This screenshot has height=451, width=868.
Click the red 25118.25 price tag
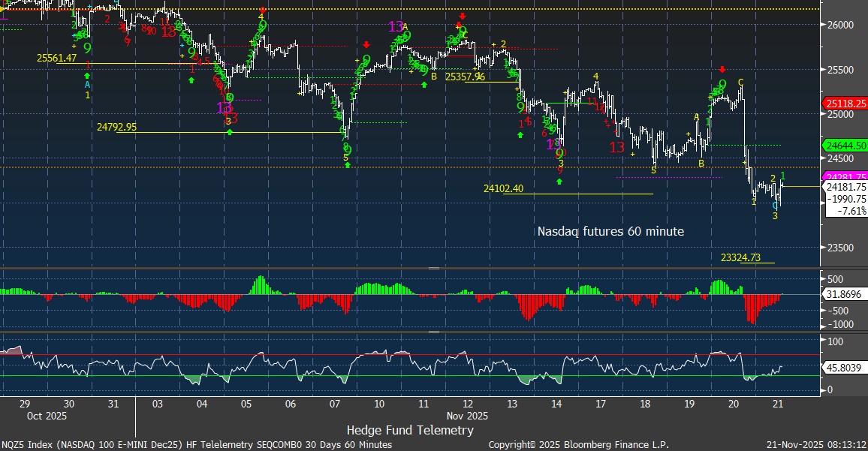coord(845,104)
